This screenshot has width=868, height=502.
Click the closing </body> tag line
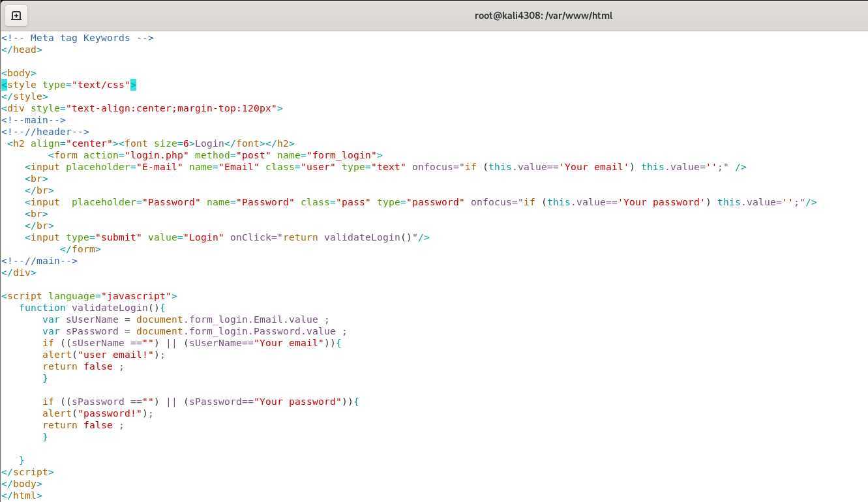tap(22, 484)
